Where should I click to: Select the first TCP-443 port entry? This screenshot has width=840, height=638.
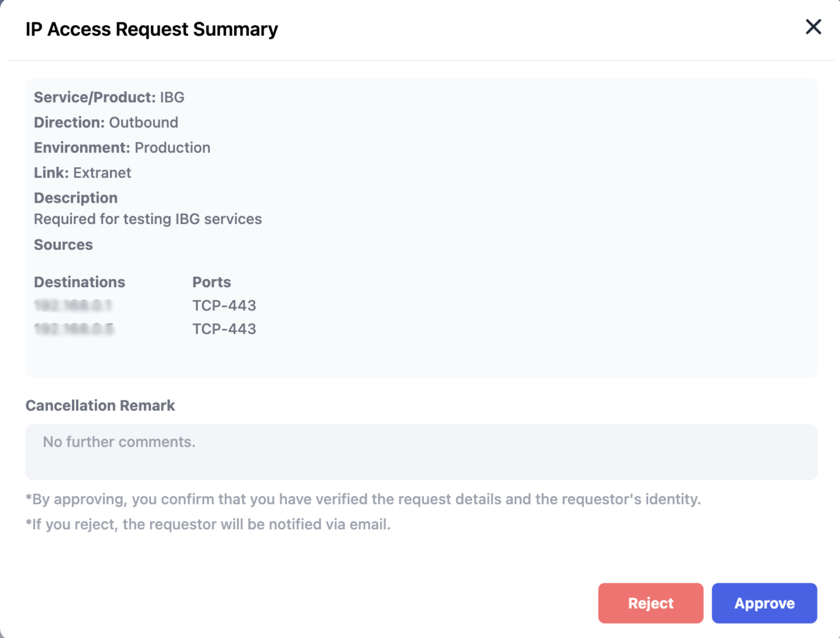pyautogui.click(x=225, y=305)
